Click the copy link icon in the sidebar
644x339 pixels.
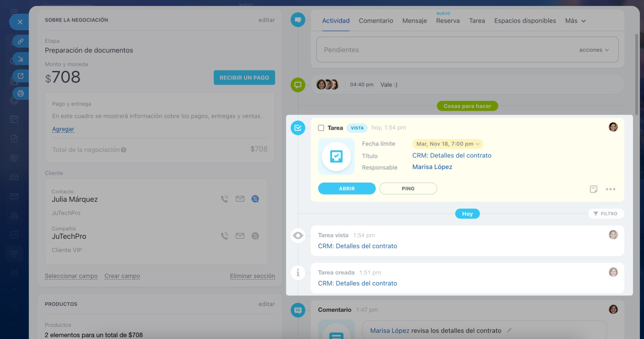click(21, 41)
